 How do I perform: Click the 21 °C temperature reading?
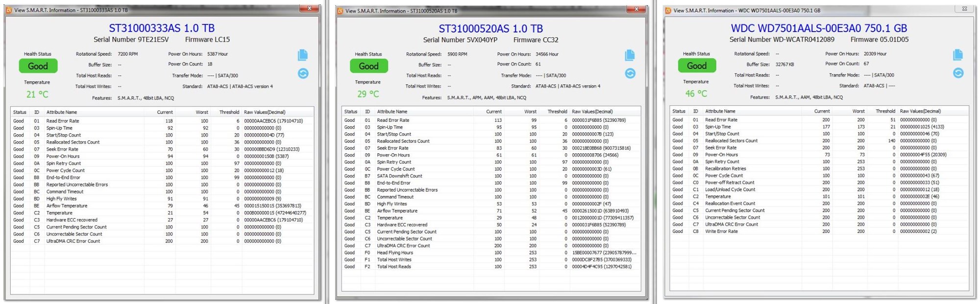point(37,94)
